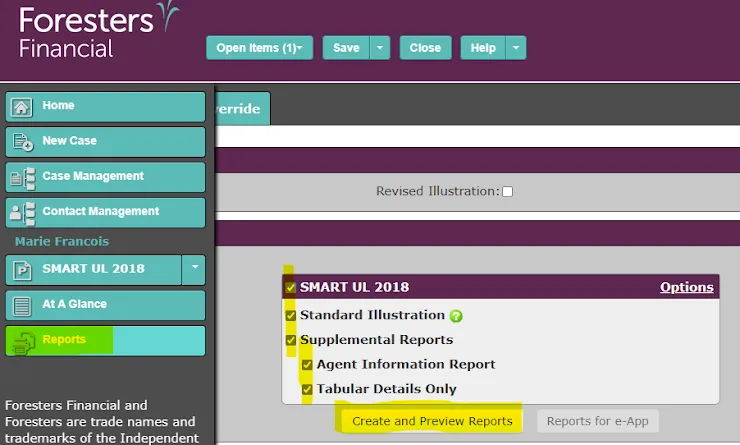Expand the SMART UL 2018 sidebar dropdown arrow
The height and width of the screenshot is (445, 740).
[x=193, y=270]
